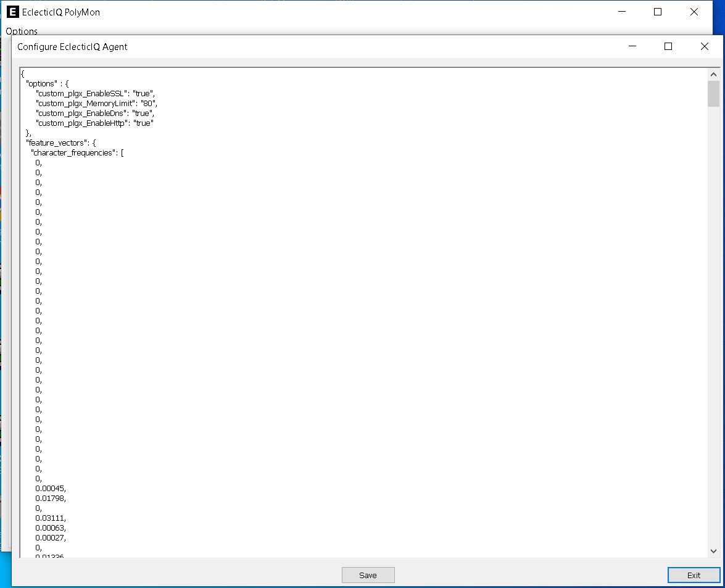The width and height of the screenshot is (725, 588).
Task: Maximize the EclecticIQ PolyMon window
Action: 658,12
